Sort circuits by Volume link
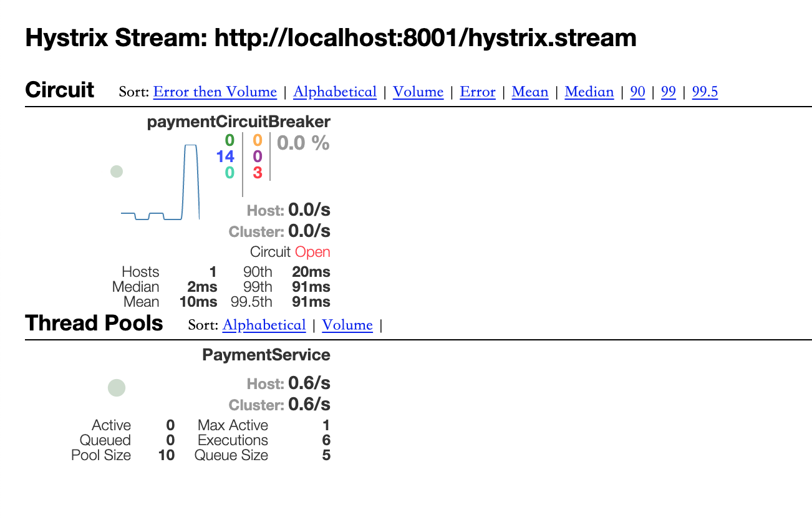This screenshot has width=812, height=520. (x=418, y=92)
